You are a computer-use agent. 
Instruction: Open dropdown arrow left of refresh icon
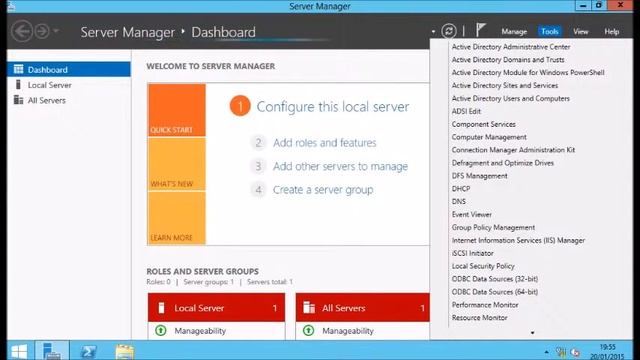click(433, 31)
